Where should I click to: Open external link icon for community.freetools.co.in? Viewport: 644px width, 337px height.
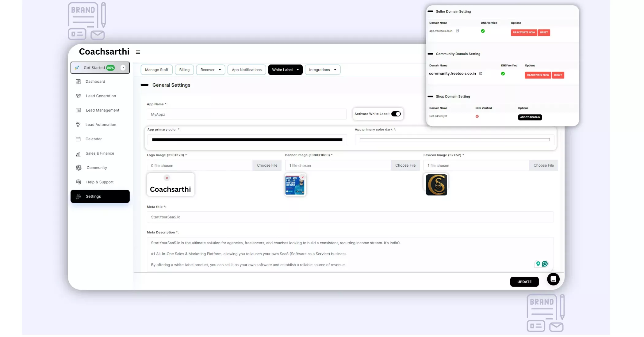pos(481,74)
